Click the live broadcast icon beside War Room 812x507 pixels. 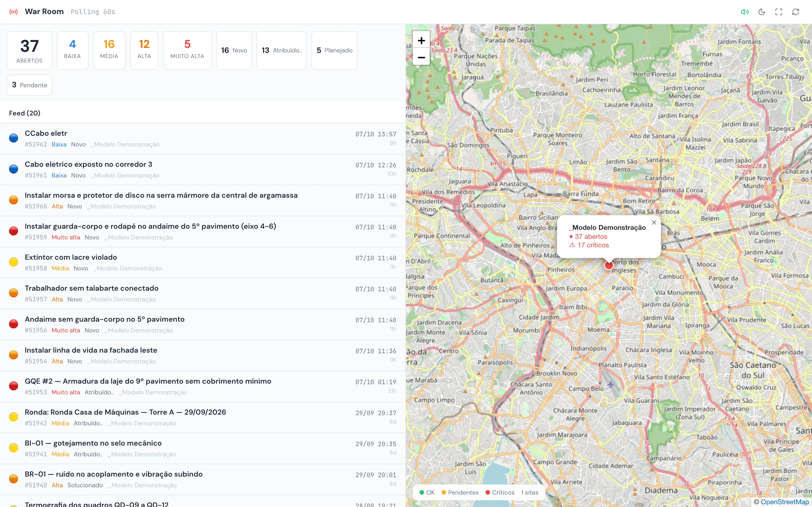[14, 12]
